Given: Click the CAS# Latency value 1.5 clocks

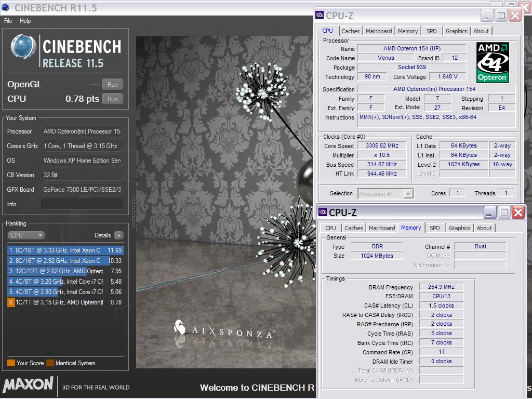Looking at the screenshot, I should [x=441, y=305].
